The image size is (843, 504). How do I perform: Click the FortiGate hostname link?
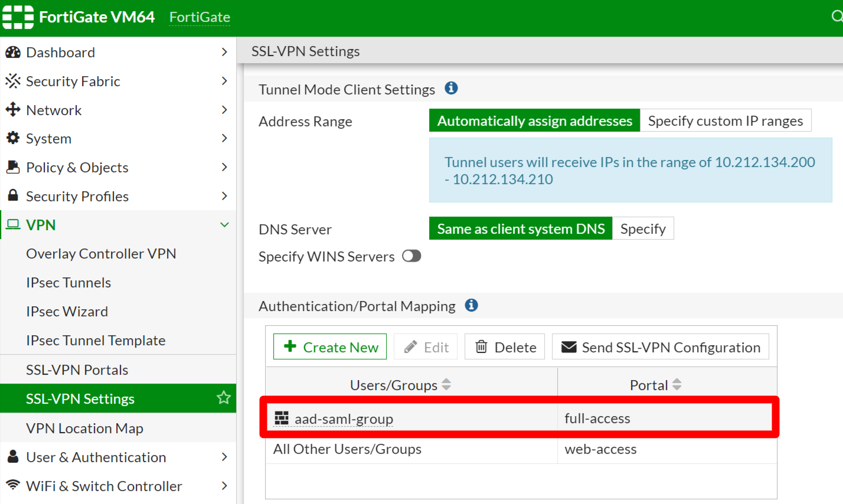point(200,17)
